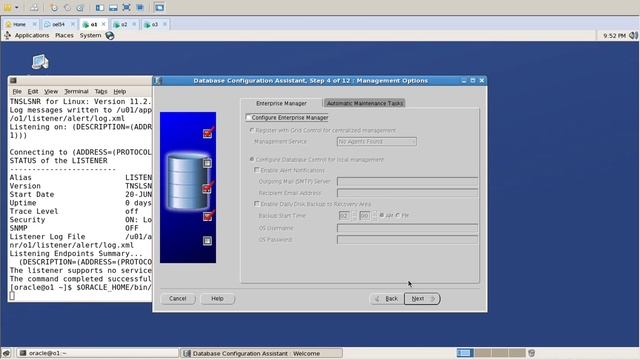Select the AM radio button
The image size is (640, 360).
(382, 215)
